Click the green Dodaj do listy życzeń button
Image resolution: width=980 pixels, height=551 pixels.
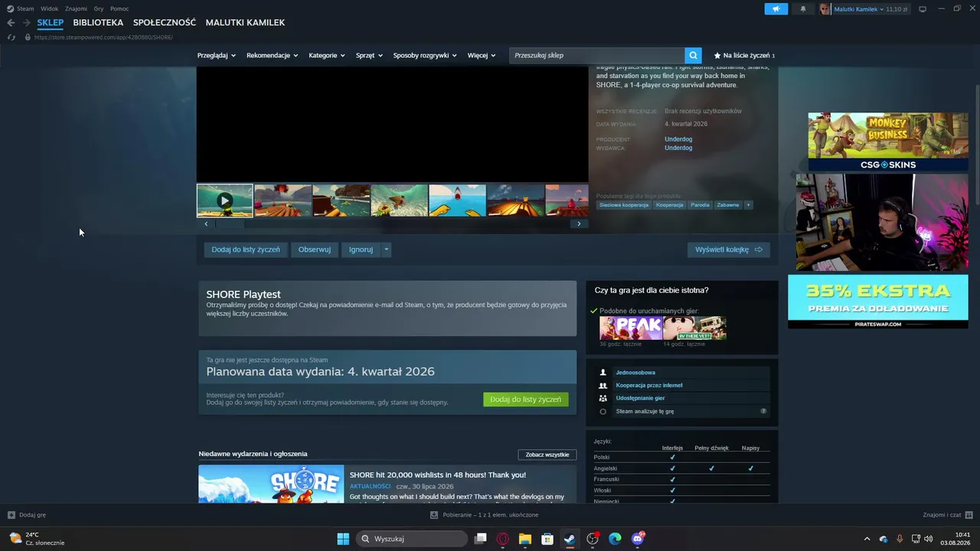tap(526, 399)
